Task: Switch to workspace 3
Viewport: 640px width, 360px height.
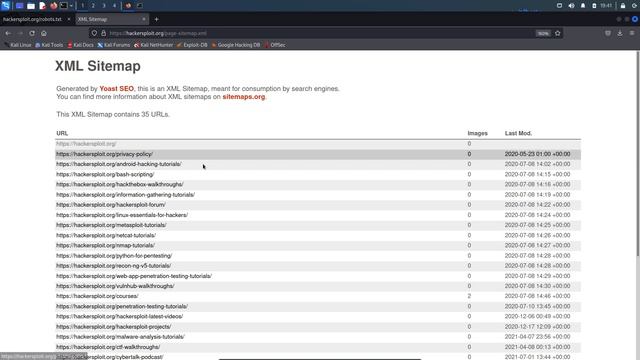Action: [x=104, y=6]
